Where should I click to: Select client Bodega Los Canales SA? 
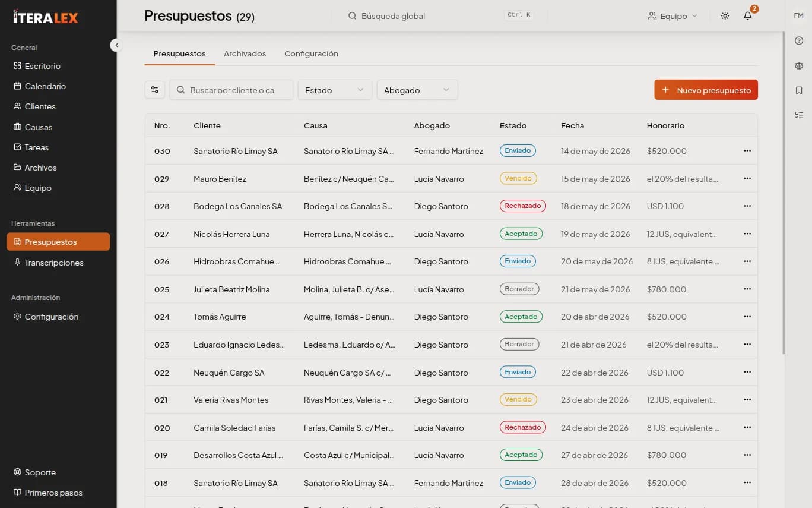click(x=238, y=206)
